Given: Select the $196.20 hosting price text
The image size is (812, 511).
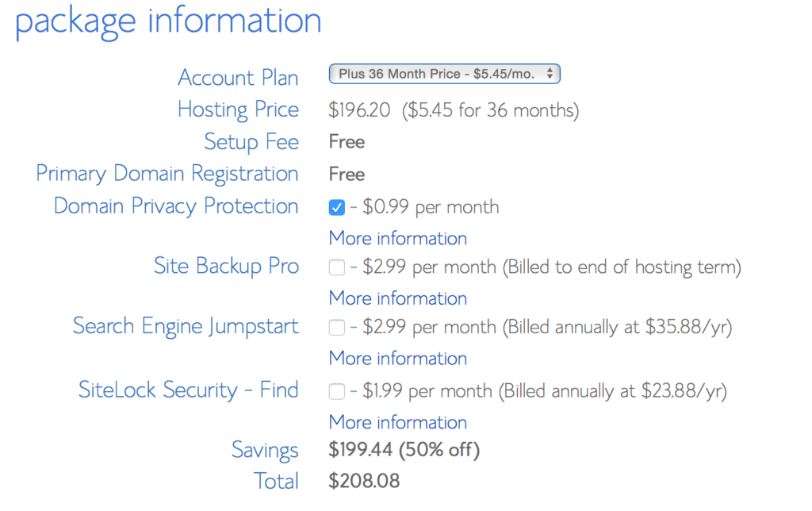Looking at the screenshot, I should coord(359,109).
